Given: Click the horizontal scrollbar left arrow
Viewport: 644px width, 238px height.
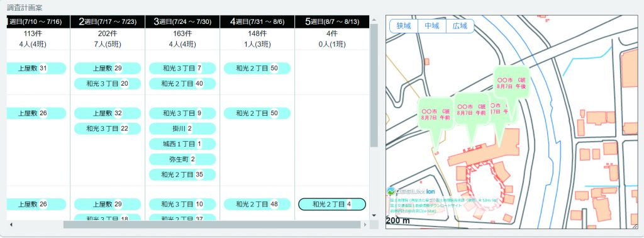Looking at the screenshot, I should coord(11,225).
